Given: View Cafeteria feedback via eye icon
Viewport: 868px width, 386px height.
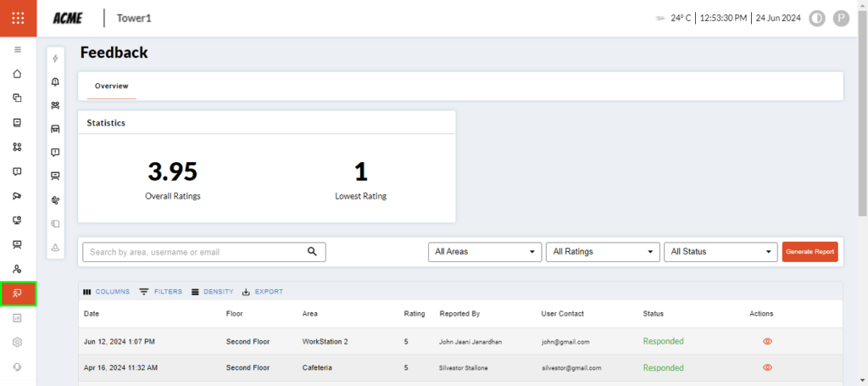Looking at the screenshot, I should point(767,368).
